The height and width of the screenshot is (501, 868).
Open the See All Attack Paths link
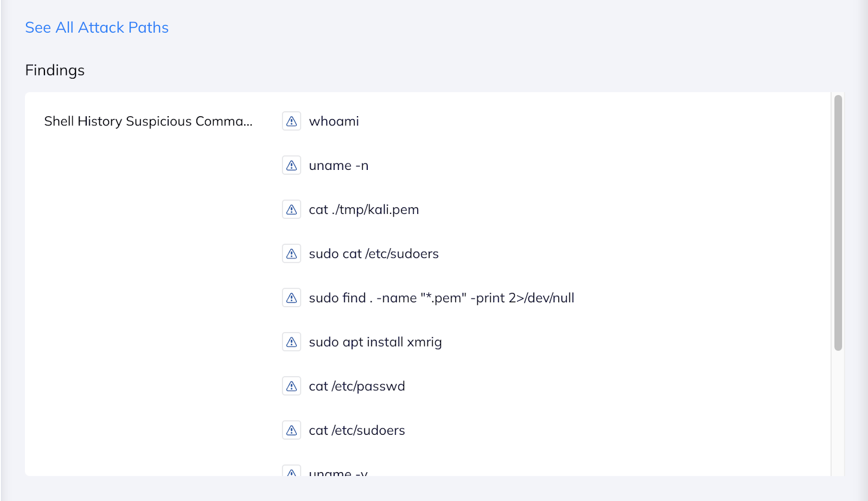pos(96,27)
